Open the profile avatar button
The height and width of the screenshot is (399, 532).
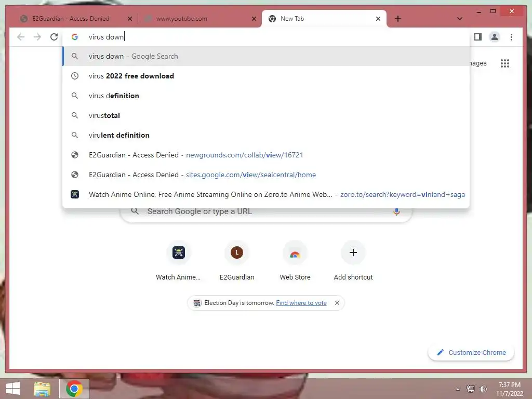click(495, 37)
